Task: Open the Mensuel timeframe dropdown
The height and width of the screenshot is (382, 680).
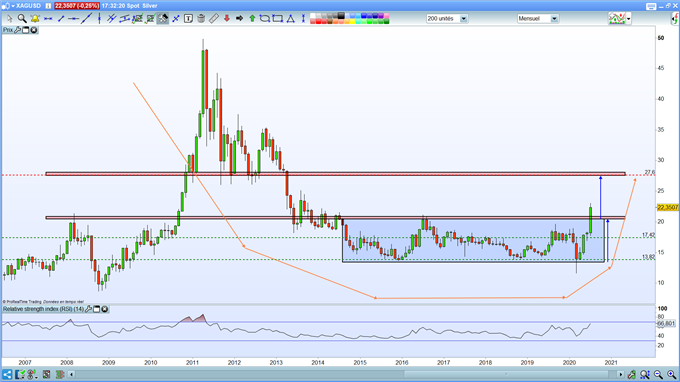Action: (538, 19)
